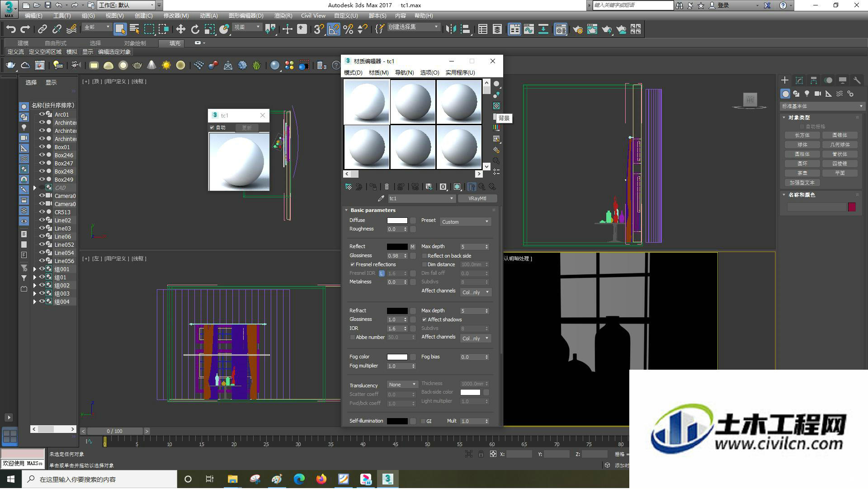868x489 pixels.
Task: Expand the CAD layer node
Action: [x=35, y=188]
